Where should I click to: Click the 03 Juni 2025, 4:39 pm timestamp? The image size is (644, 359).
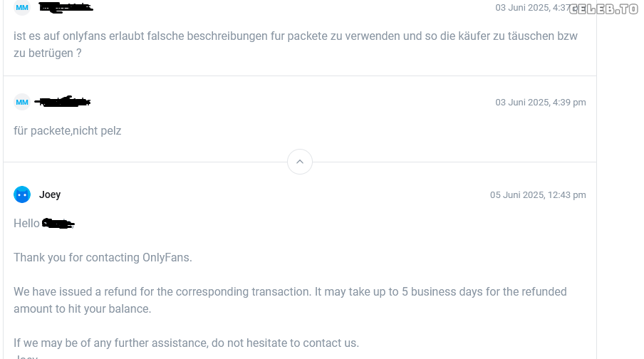coord(540,103)
